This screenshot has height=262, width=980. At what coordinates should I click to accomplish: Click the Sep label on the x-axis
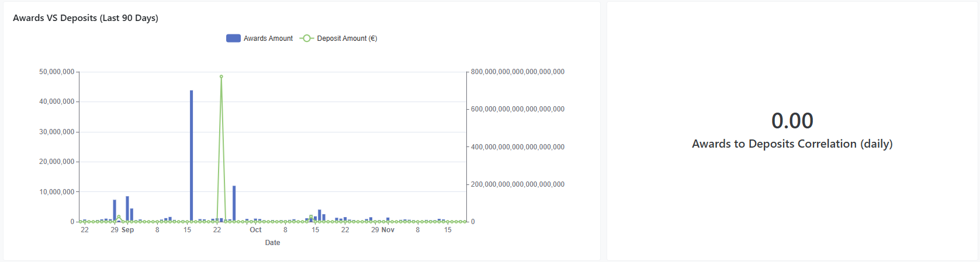coord(128,230)
